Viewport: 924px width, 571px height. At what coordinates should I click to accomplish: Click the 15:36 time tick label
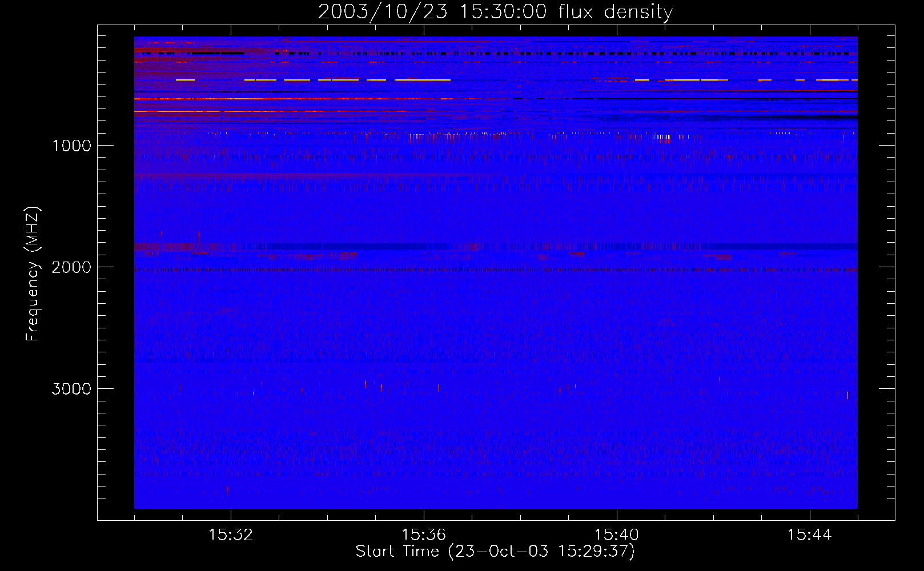tap(424, 535)
